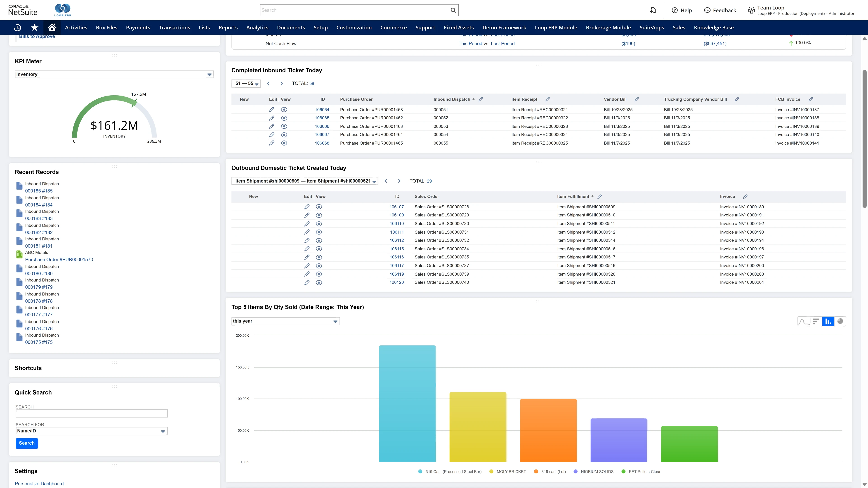Click the Help question mark icon
868x488 pixels.
click(675, 10)
